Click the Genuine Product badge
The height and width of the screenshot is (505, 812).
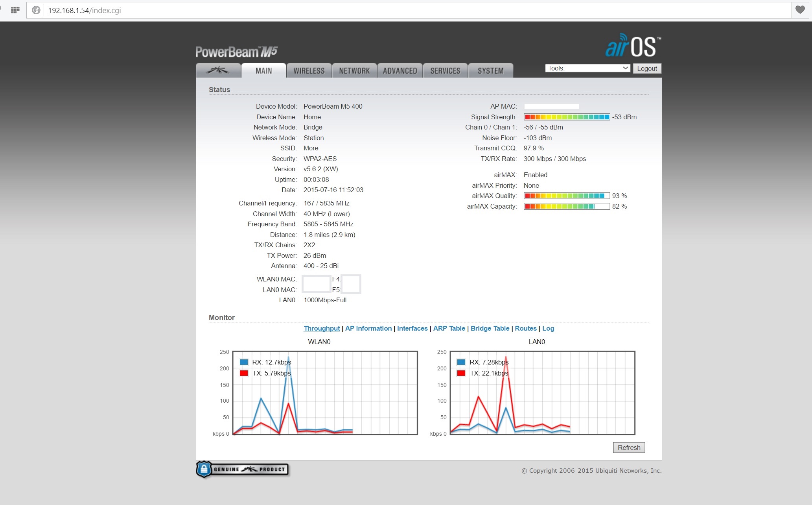pyautogui.click(x=243, y=469)
